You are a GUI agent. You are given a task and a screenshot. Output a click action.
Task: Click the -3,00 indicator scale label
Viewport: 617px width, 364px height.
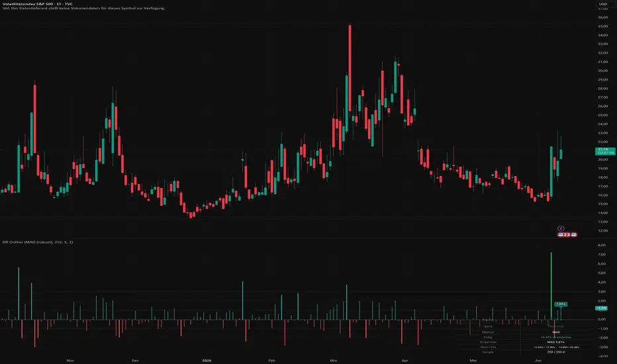point(602,347)
